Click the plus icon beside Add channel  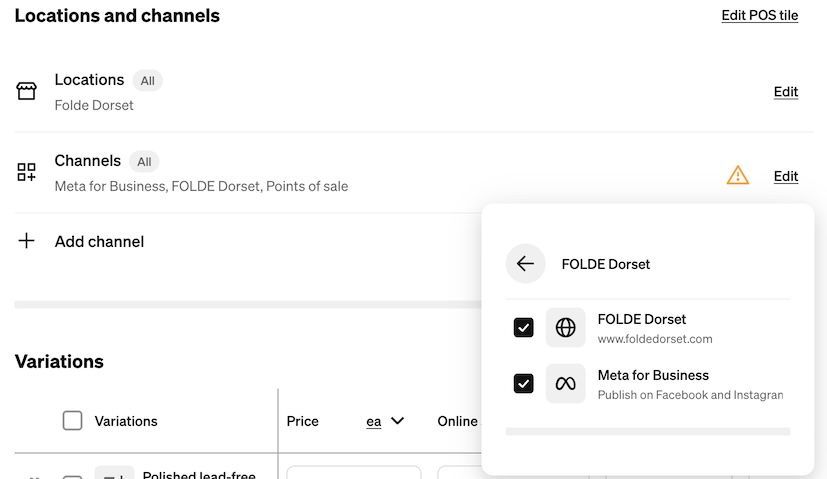pyautogui.click(x=26, y=241)
